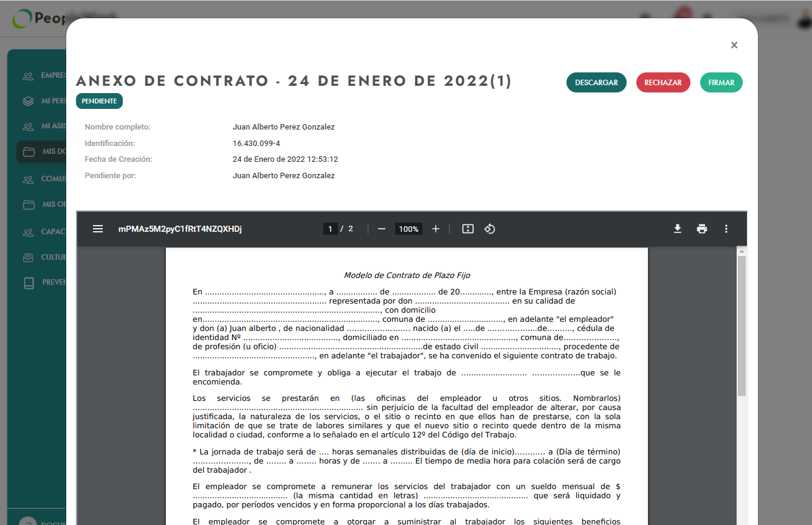Click the 'Nombre completo:' label
Screen dimensions: 812x525
(117, 127)
